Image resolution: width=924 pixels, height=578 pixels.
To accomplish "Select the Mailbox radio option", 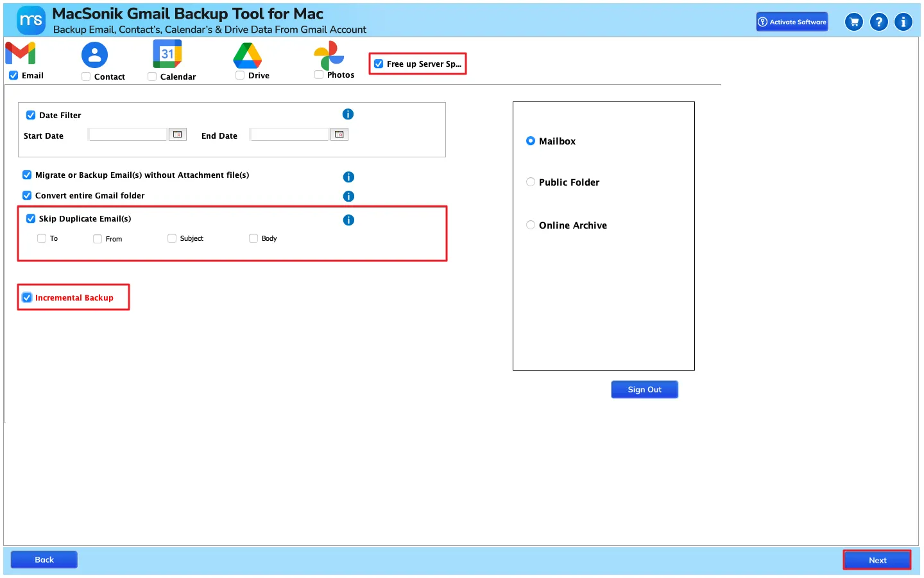I will coord(531,141).
